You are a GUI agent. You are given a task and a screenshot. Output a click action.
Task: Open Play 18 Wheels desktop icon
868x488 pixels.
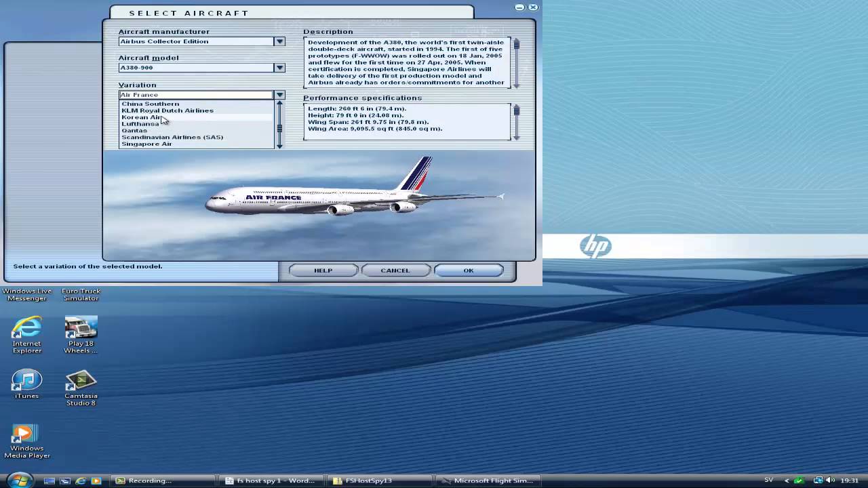click(x=81, y=335)
